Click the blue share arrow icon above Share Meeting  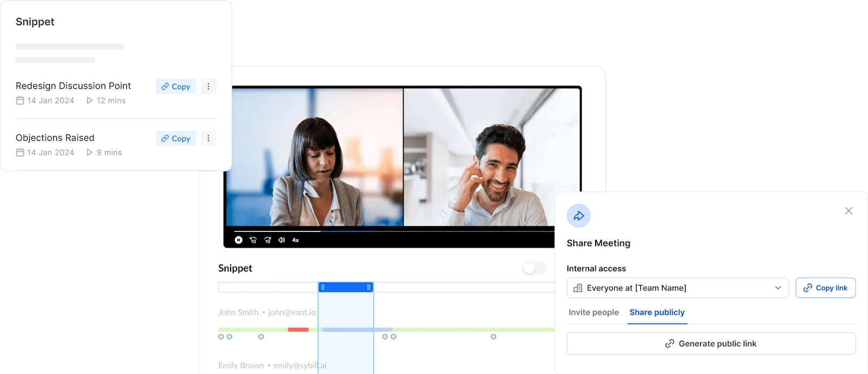(579, 216)
